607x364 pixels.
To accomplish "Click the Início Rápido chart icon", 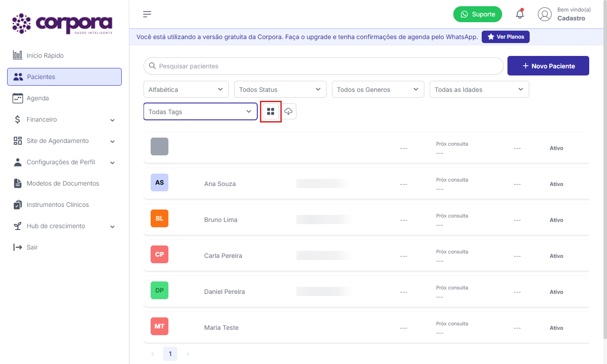I will (x=18, y=55).
